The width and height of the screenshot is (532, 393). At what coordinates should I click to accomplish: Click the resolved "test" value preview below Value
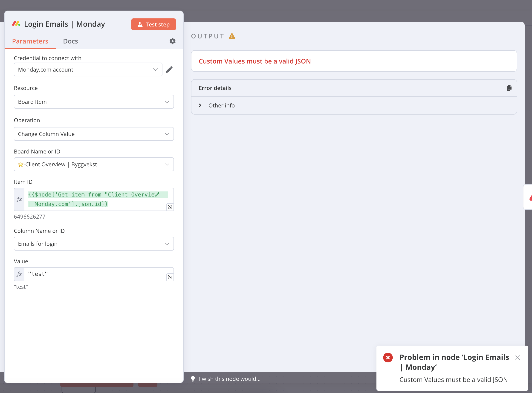pyautogui.click(x=21, y=287)
